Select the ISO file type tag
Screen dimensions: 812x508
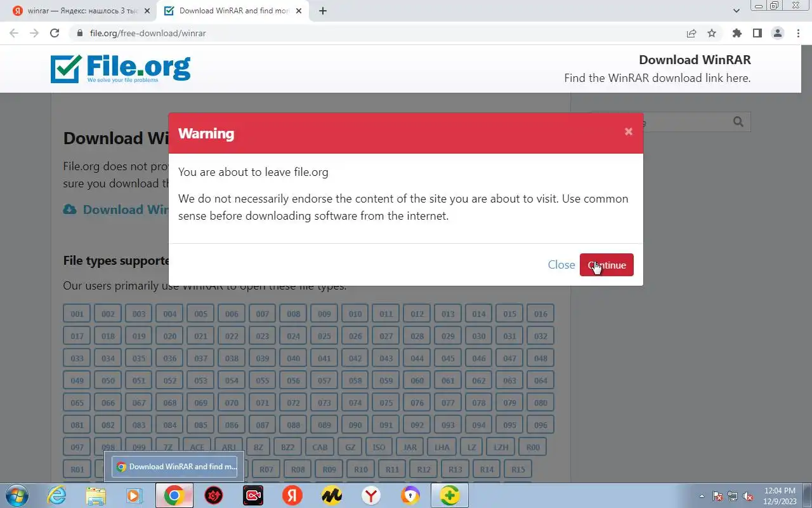(379, 447)
